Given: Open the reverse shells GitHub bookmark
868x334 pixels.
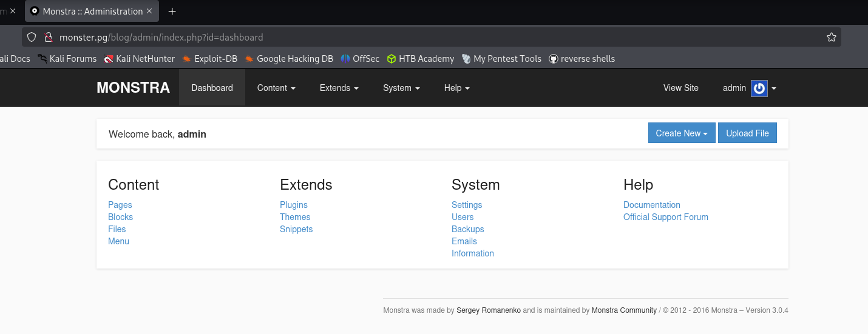Looking at the screenshot, I should coord(582,59).
